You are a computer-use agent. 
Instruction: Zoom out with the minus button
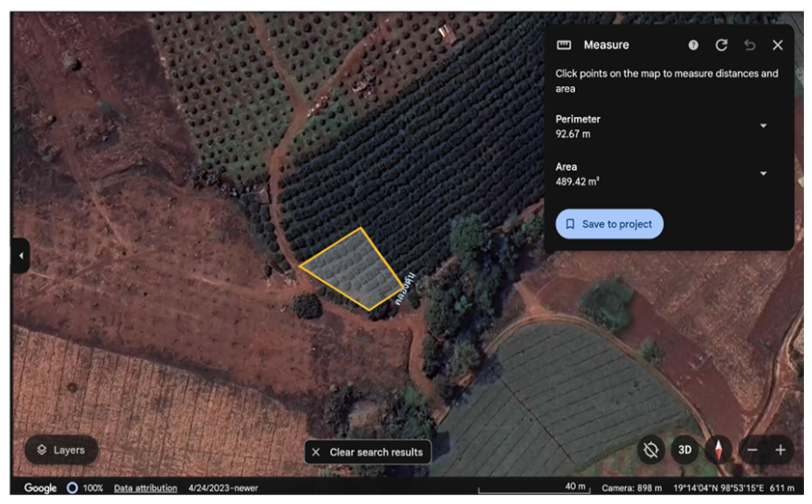click(752, 450)
